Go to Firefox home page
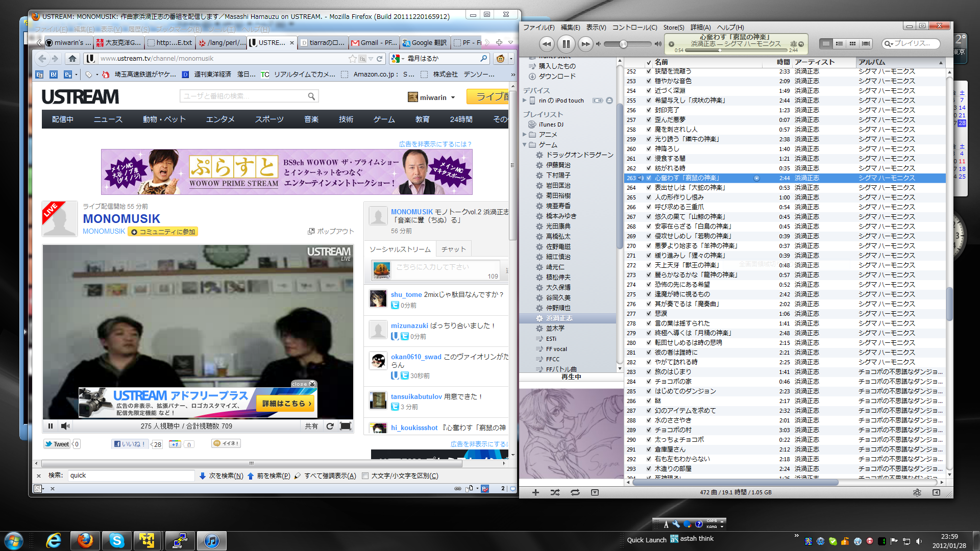 pyautogui.click(x=72, y=59)
